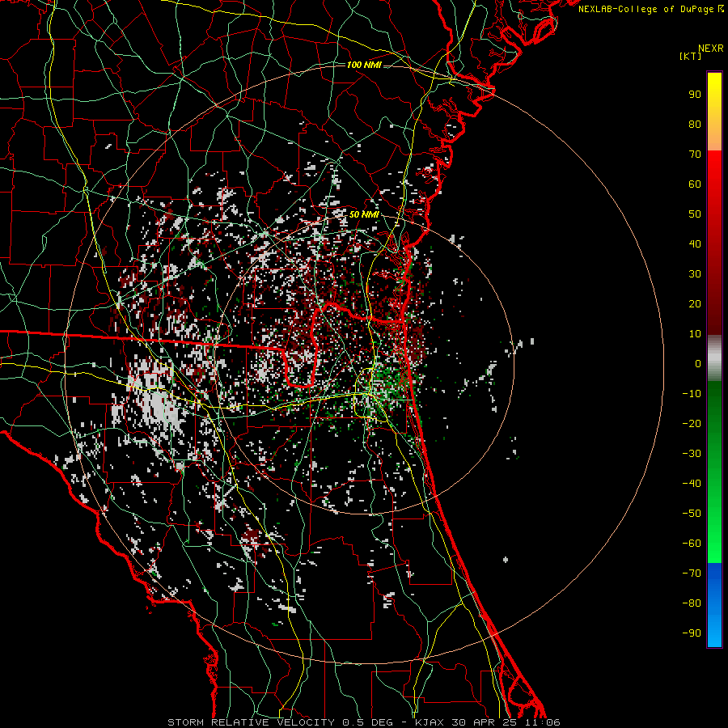Select the 100 NMI range ring label
Viewport: 728px width, 728px height.
[x=364, y=65]
